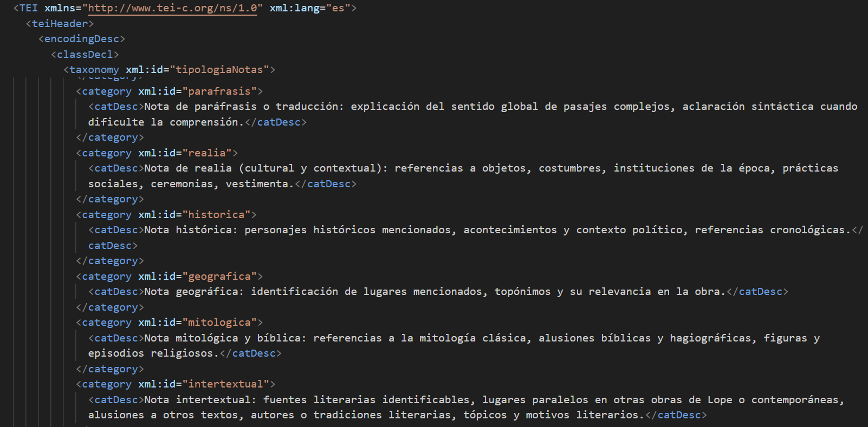The width and height of the screenshot is (868, 427).
Task: Click the word "contemporáneas," in intertextual note
Action: 798,400
